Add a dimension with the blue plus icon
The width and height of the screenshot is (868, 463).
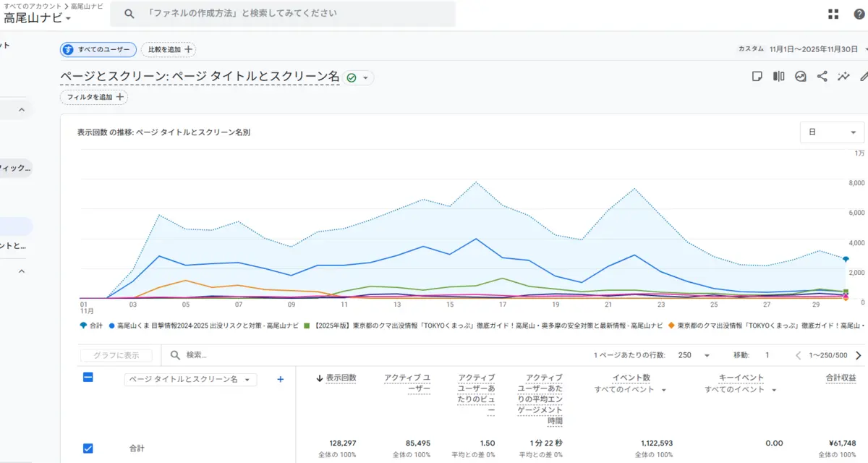pyautogui.click(x=281, y=379)
